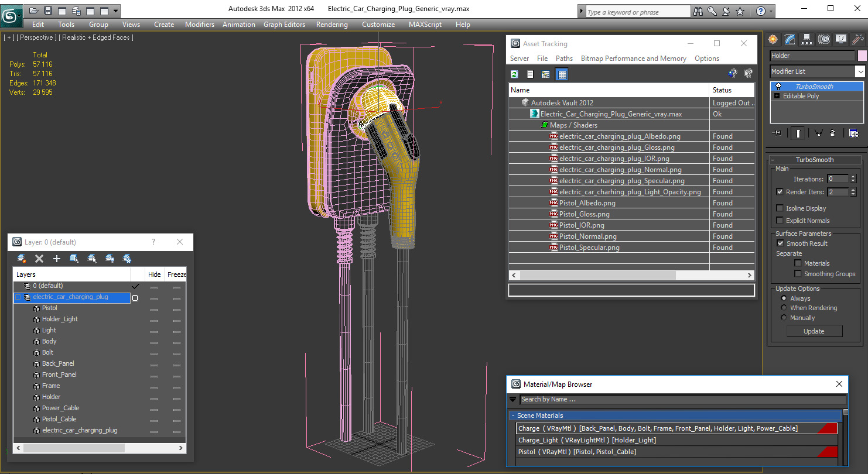Select highlighted objects and layers icon
The height and width of the screenshot is (474, 868).
click(x=74, y=259)
